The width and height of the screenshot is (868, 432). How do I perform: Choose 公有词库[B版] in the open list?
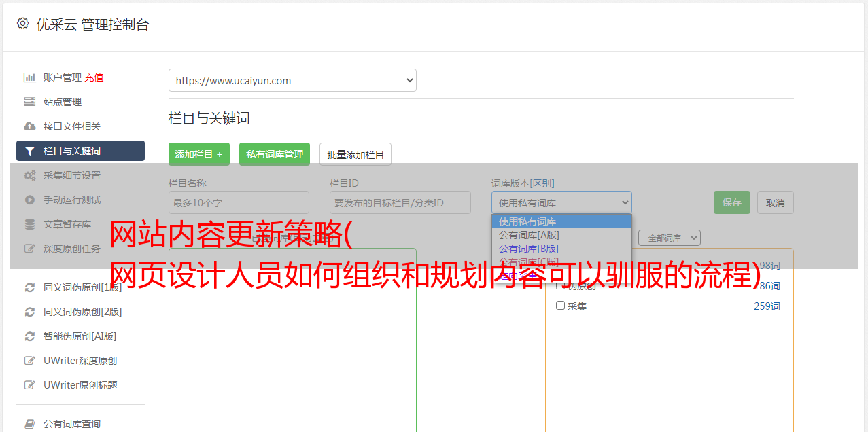point(561,249)
